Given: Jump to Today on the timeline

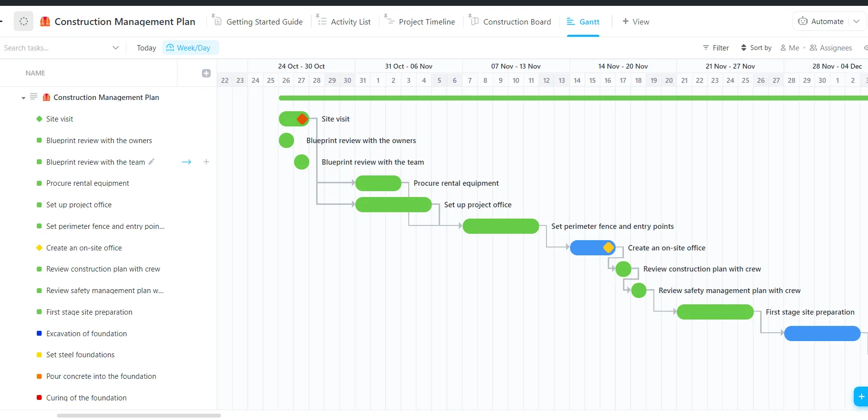Looking at the screenshot, I should pyautogui.click(x=147, y=48).
